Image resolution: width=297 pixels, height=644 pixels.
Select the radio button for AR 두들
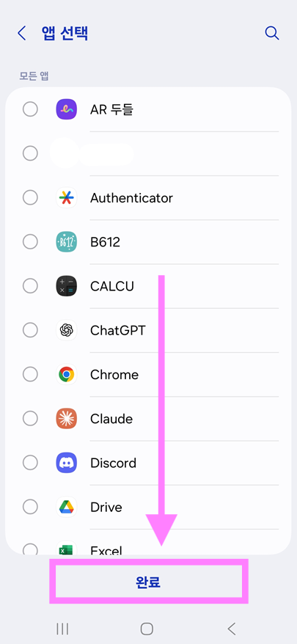coord(30,110)
